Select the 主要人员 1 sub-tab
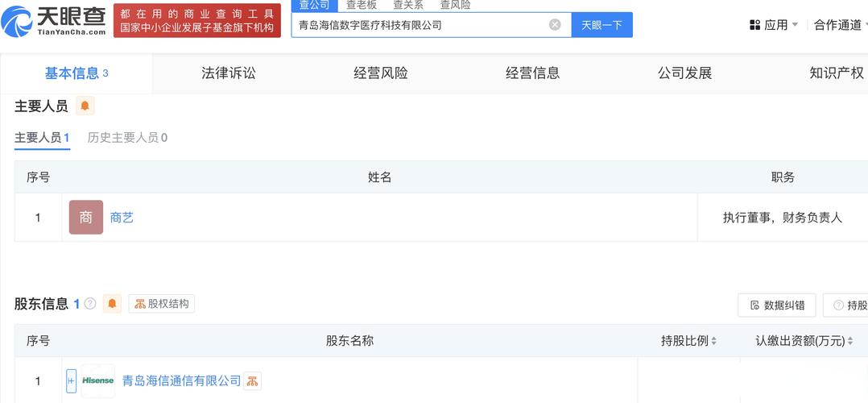This screenshot has height=403, width=868. 42,138
